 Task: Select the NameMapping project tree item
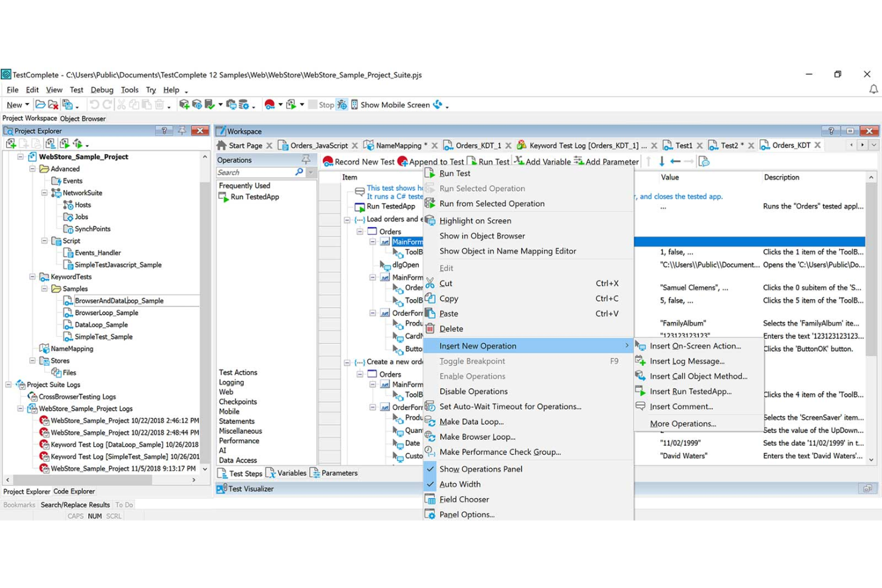click(x=72, y=349)
